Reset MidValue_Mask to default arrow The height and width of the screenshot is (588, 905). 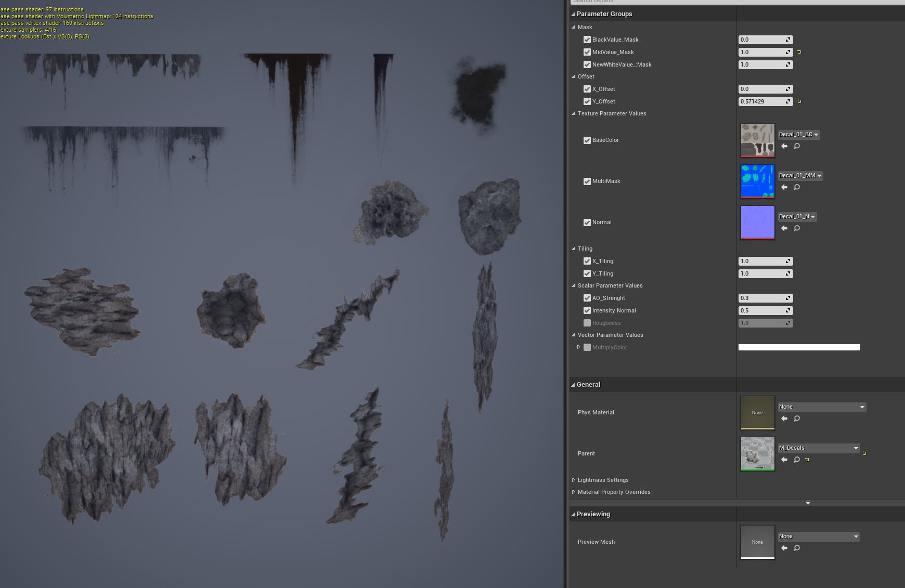(x=799, y=52)
